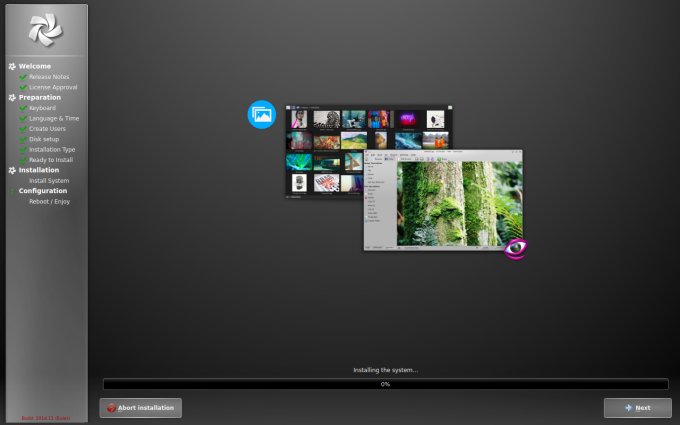Click the green checkmark beside Keyboard
680x425 pixels.
23,108
